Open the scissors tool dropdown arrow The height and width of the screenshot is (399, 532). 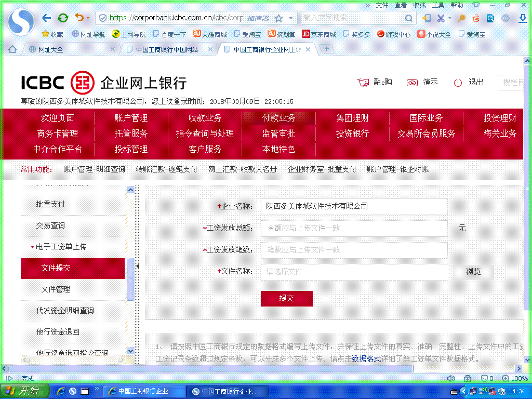[x=449, y=18]
